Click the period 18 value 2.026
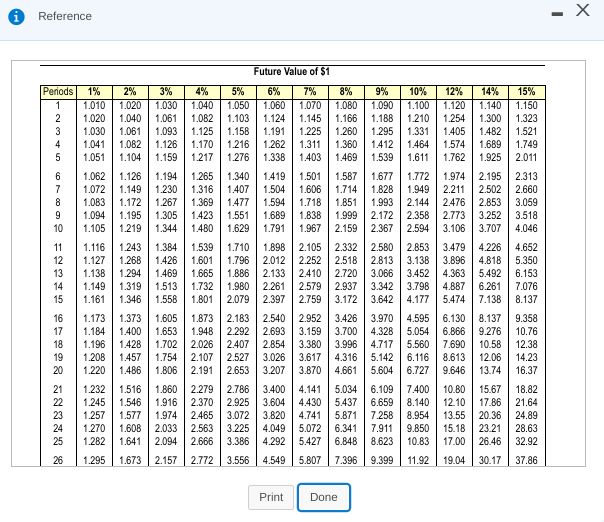The height and width of the screenshot is (522, 604). click(202, 344)
